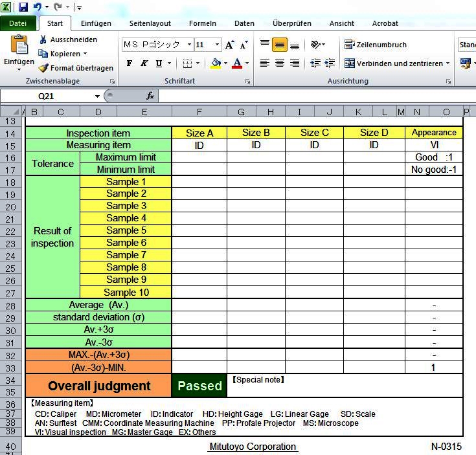476x455 pixels.
Task: Switch to the Seitenlayout tab
Action: [x=150, y=23]
